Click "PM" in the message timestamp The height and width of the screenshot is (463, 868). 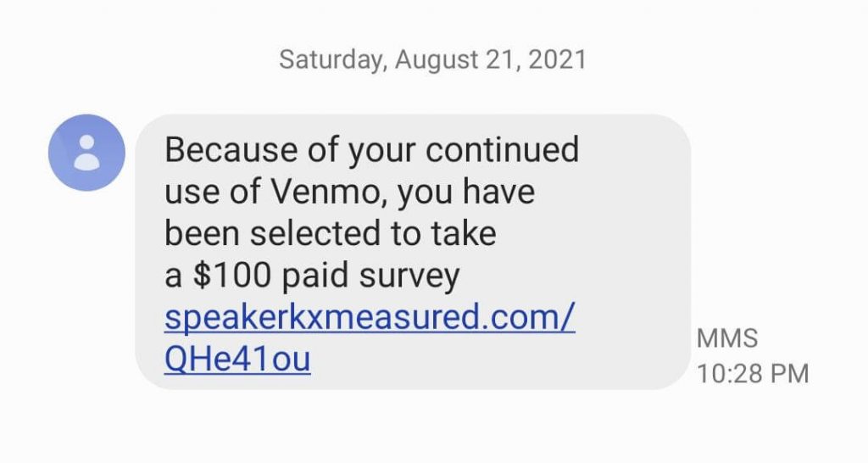point(790,373)
